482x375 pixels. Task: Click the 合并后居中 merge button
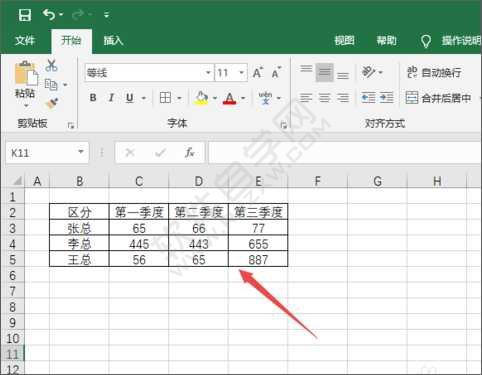coord(438,98)
